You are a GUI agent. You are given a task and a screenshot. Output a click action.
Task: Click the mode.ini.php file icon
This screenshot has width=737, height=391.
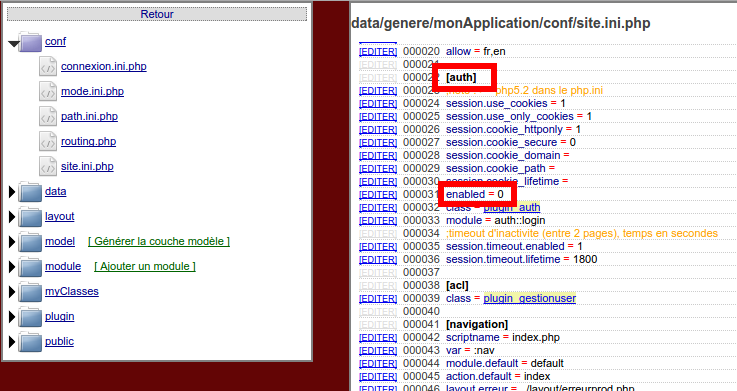48,91
